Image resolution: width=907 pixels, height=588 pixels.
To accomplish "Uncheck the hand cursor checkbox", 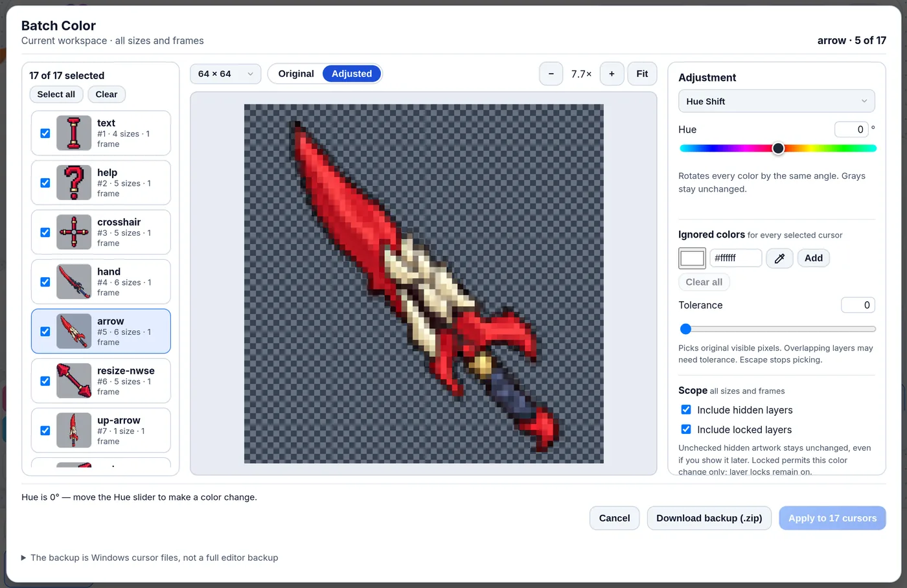I will tap(45, 282).
